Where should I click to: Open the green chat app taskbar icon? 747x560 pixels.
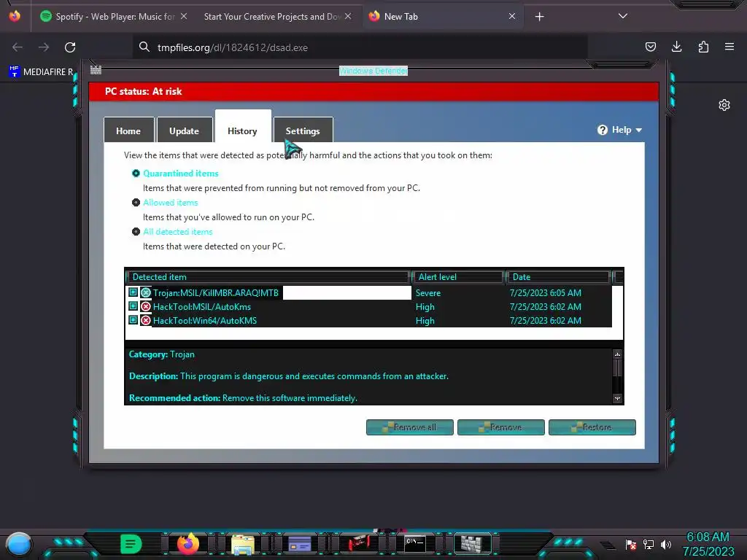click(131, 543)
